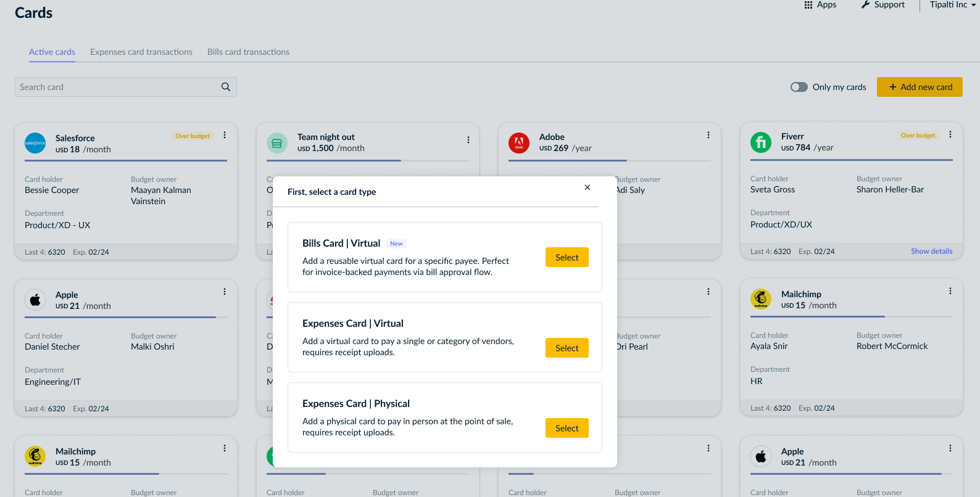This screenshot has height=497, width=980.
Task: Click the New badge beside Bills Card
Action: coord(396,244)
